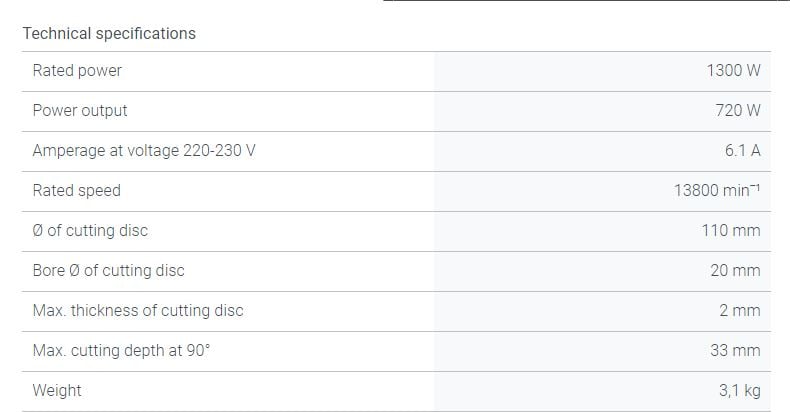Click the 1300 W value
The image size is (790, 412).
point(733,71)
